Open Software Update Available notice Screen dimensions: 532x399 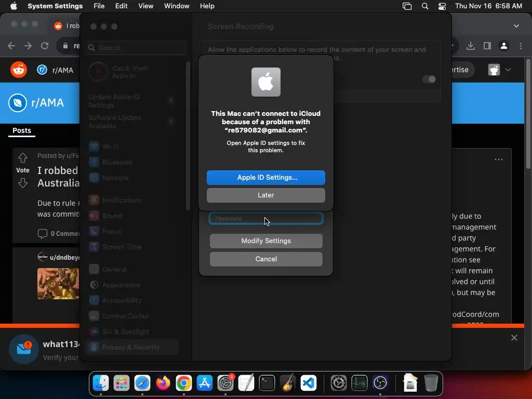coord(131,122)
